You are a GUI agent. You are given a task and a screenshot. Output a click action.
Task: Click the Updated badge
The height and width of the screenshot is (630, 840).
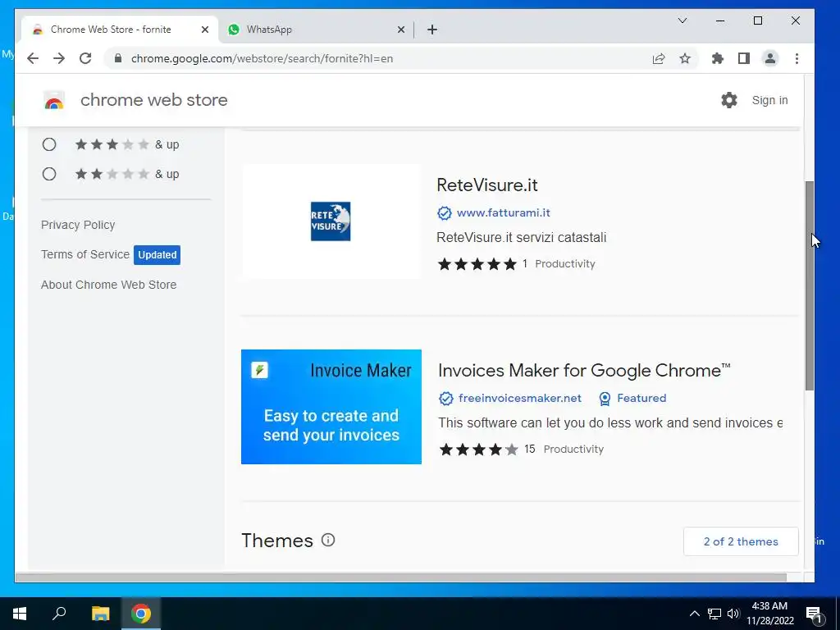click(x=157, y=255)
